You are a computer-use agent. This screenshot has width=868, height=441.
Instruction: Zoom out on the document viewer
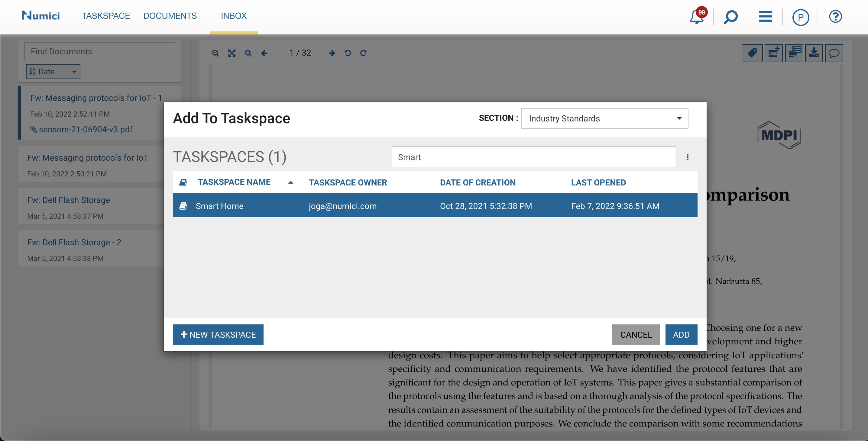tap(248, 53)
